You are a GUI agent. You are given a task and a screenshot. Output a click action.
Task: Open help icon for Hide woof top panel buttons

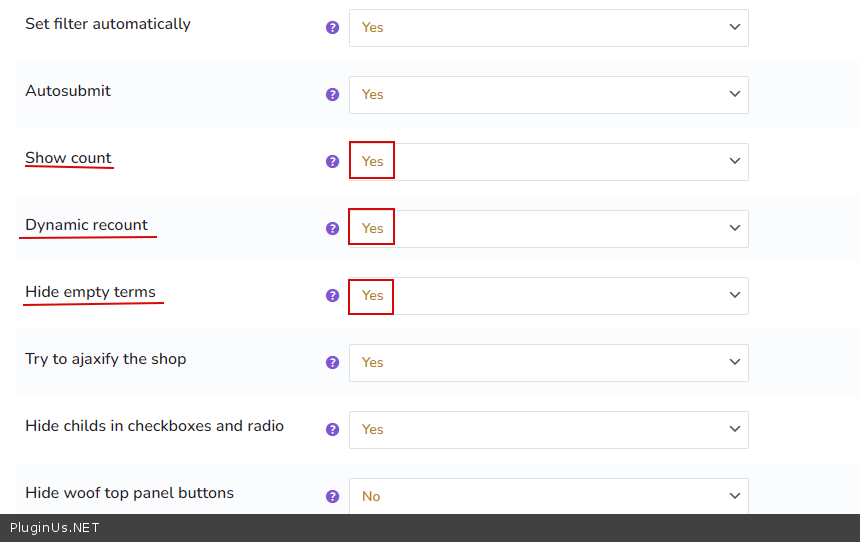point(333,497)
